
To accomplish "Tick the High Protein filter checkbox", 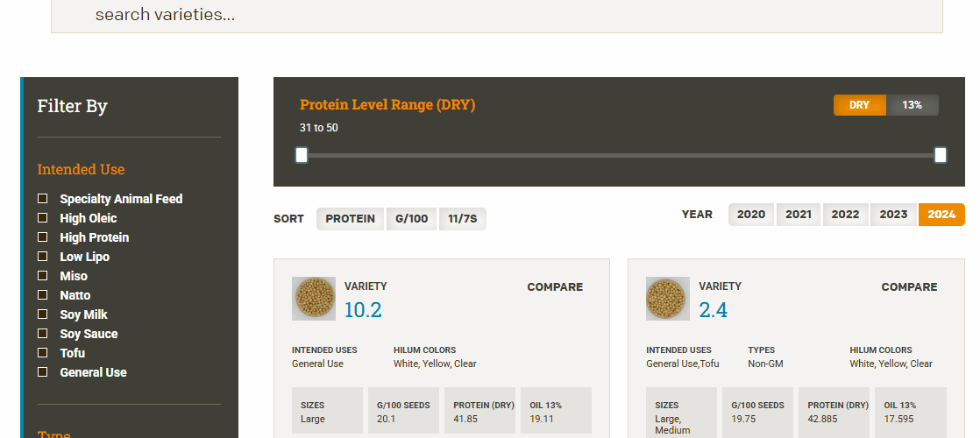I will pyautogui.click(x=42, y=237).
